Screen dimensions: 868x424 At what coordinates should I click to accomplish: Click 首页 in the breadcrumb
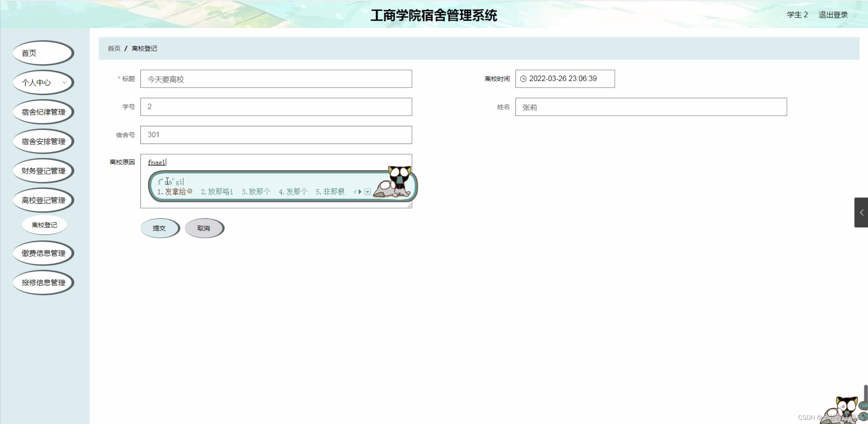click(x=114, y=49)
